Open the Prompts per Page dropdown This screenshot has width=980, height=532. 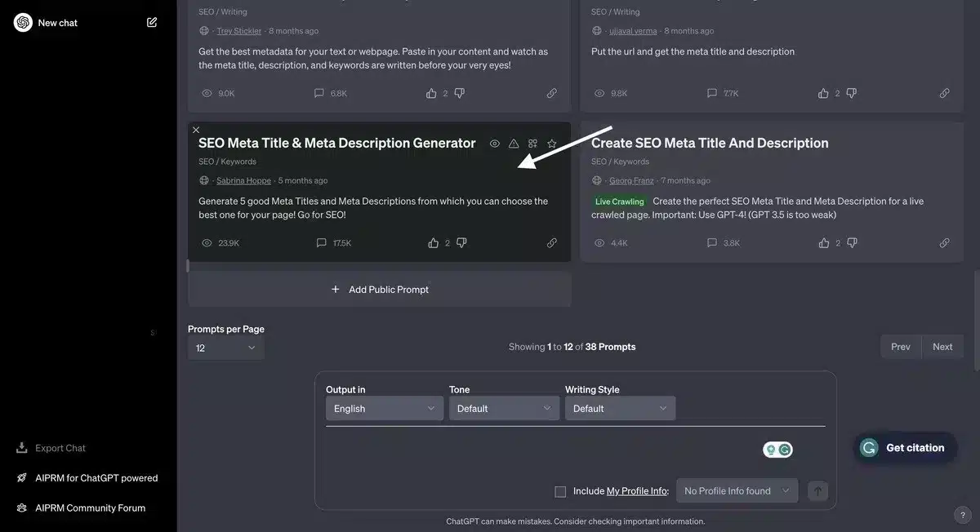tap(226, 348)
